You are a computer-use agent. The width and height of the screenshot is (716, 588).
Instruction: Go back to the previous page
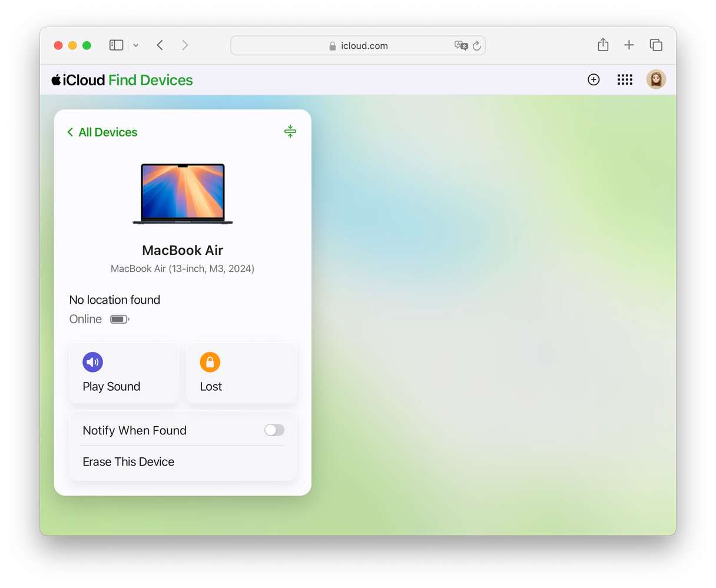pyautogui.click(x=160, y=45)
